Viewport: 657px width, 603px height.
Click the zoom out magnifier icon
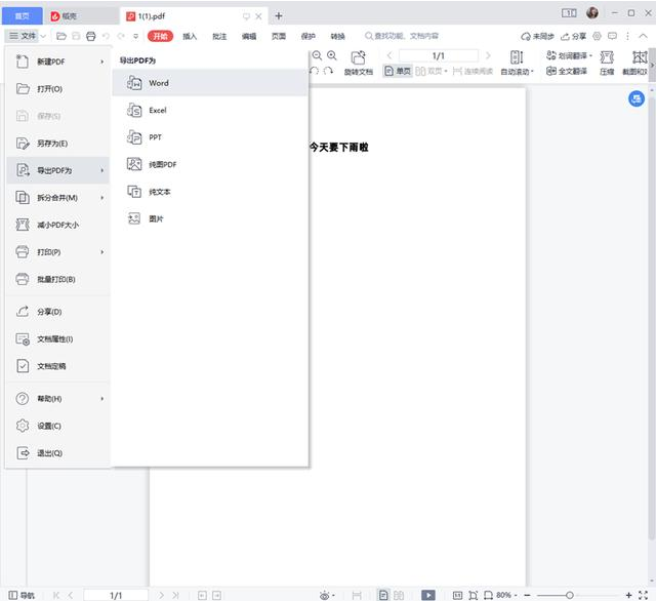[317, 56]
